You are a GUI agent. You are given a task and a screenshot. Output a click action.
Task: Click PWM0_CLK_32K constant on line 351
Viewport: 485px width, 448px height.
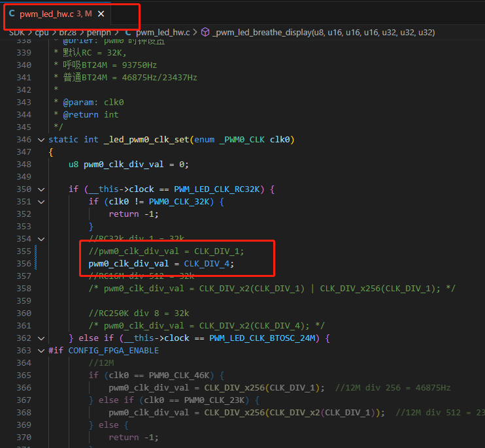pyautogui.click(x=179, y=201)
